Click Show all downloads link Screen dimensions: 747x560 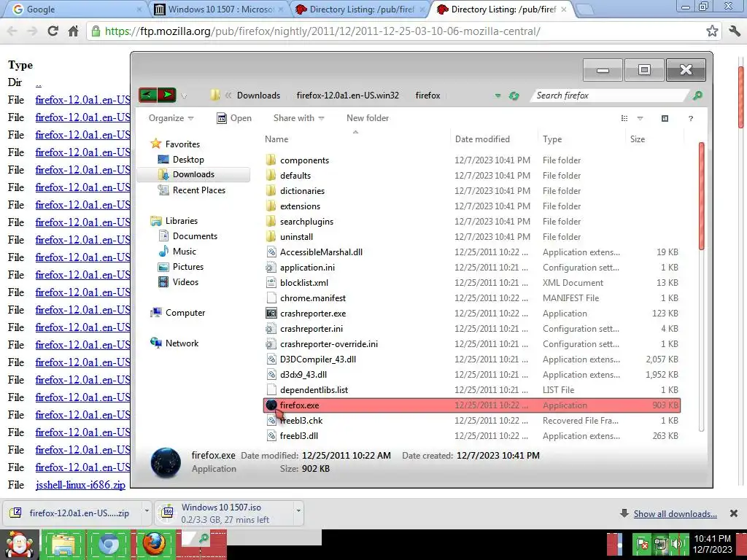675,513
